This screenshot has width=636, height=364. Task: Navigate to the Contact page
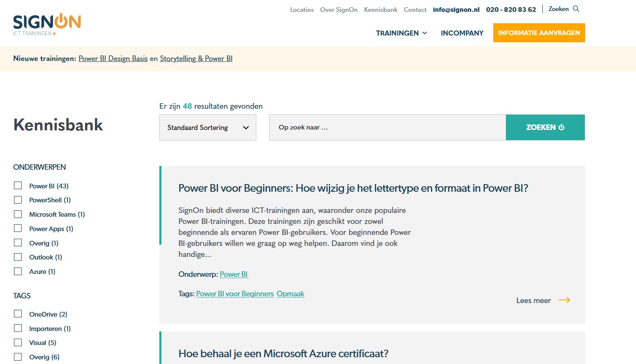415,9
